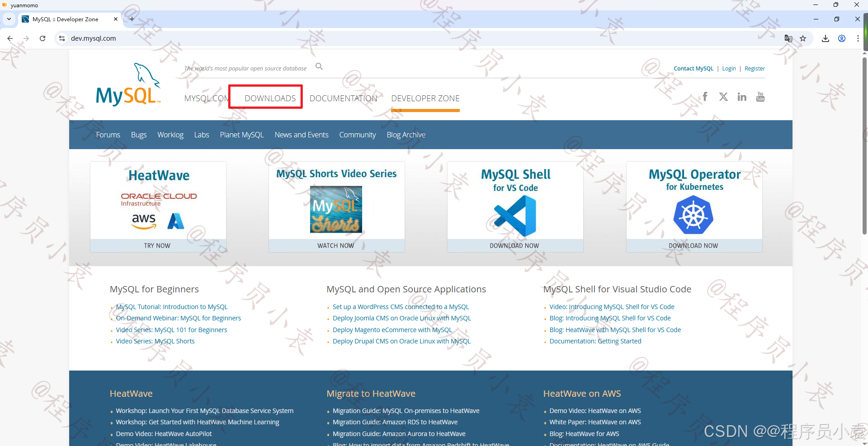Open MySQL LinkedIn icon
The width and height of the screenshot is (868, 446).
[742, 97]
